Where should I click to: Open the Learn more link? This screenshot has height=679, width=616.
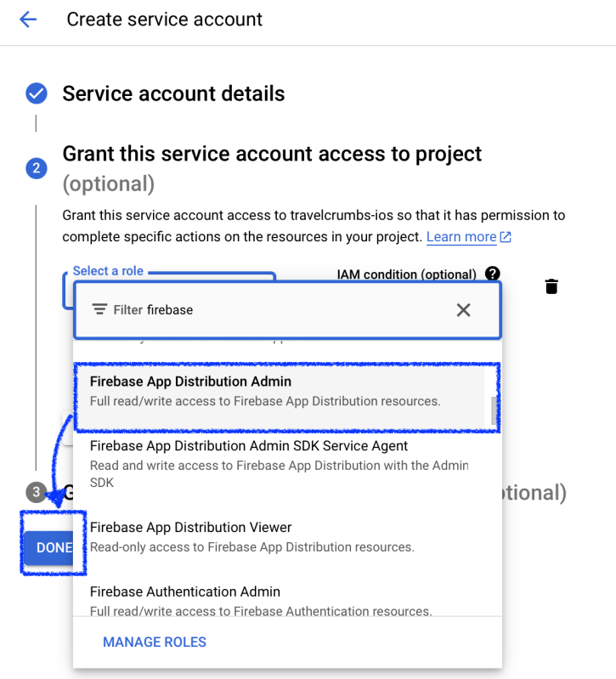coord(461,237)
